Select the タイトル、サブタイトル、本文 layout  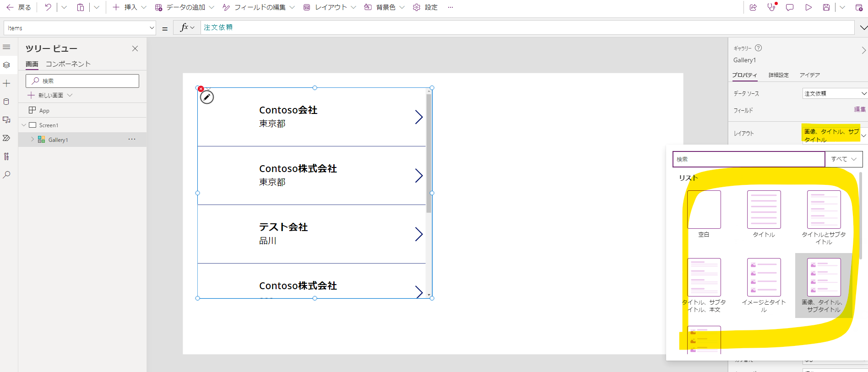click(704, 285)
